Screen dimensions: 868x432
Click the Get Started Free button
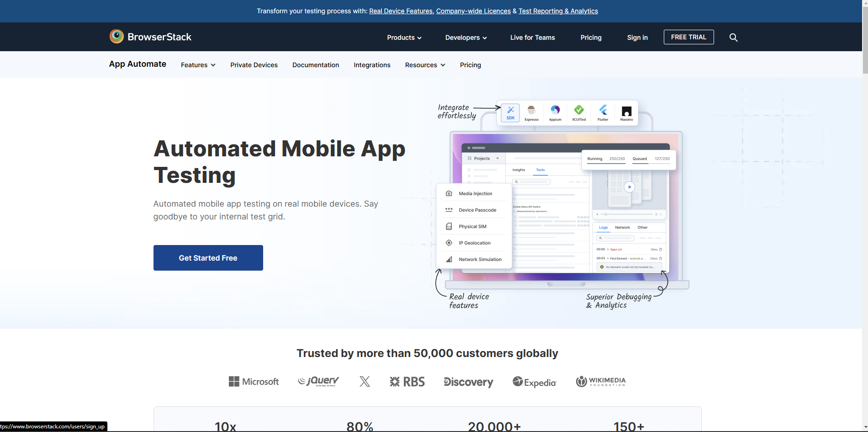pyautogui.click(x=208, y=258)
